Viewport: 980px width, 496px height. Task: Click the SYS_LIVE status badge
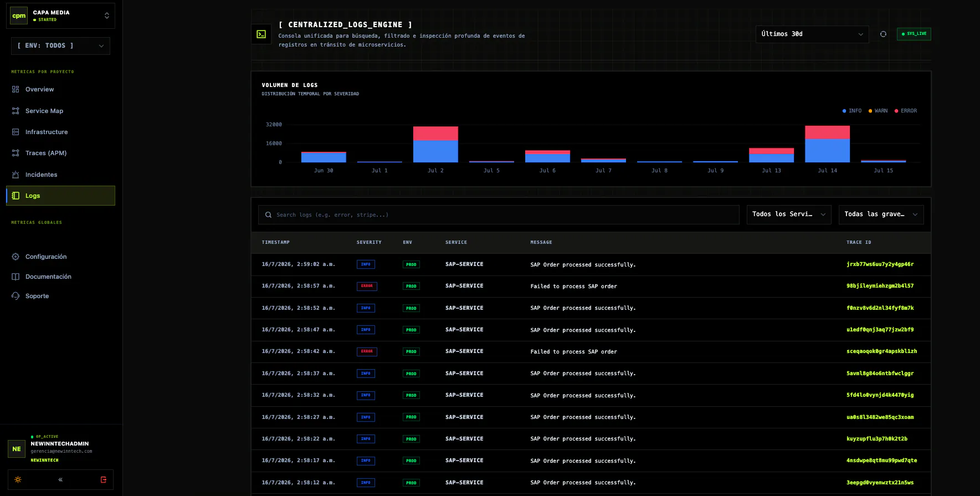tap(914, 34)
